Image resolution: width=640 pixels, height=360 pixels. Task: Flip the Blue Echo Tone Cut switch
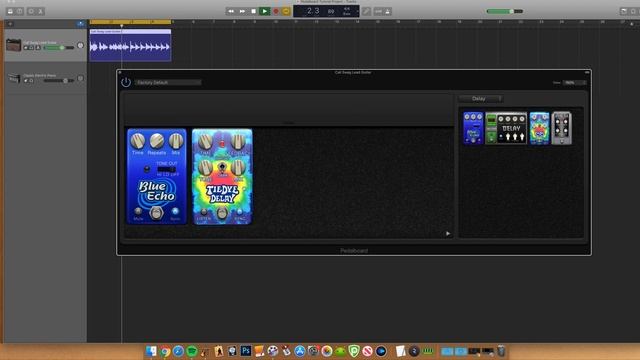tap(167, 169)
